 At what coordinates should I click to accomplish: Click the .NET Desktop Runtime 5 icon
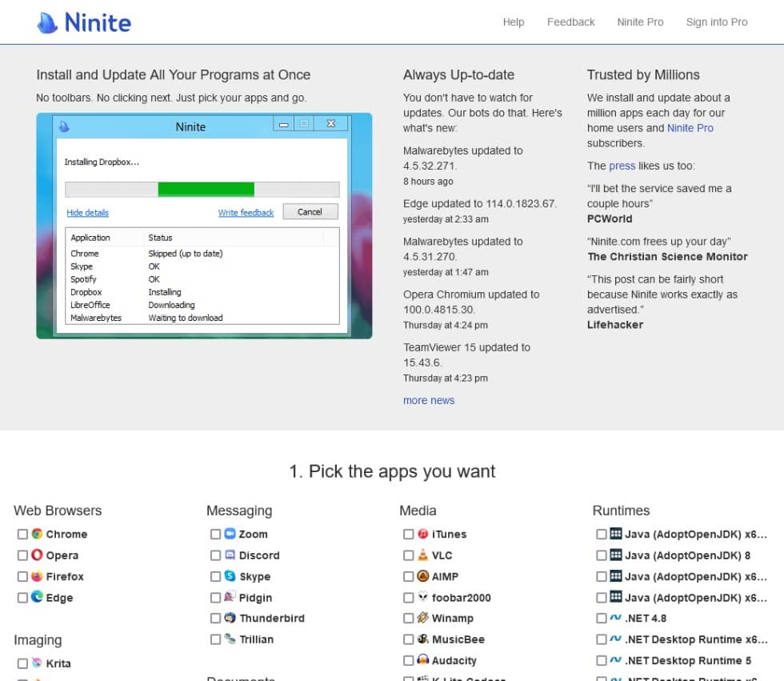point(616,660)
